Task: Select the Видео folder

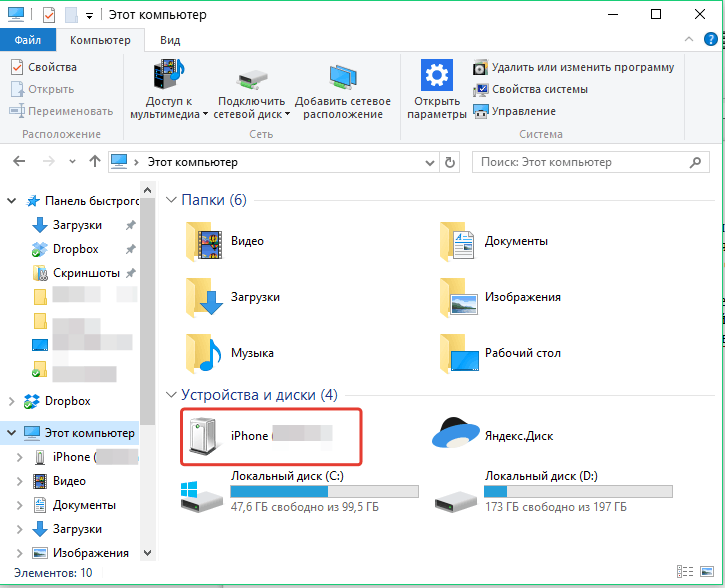Action: tap(225, 241)
